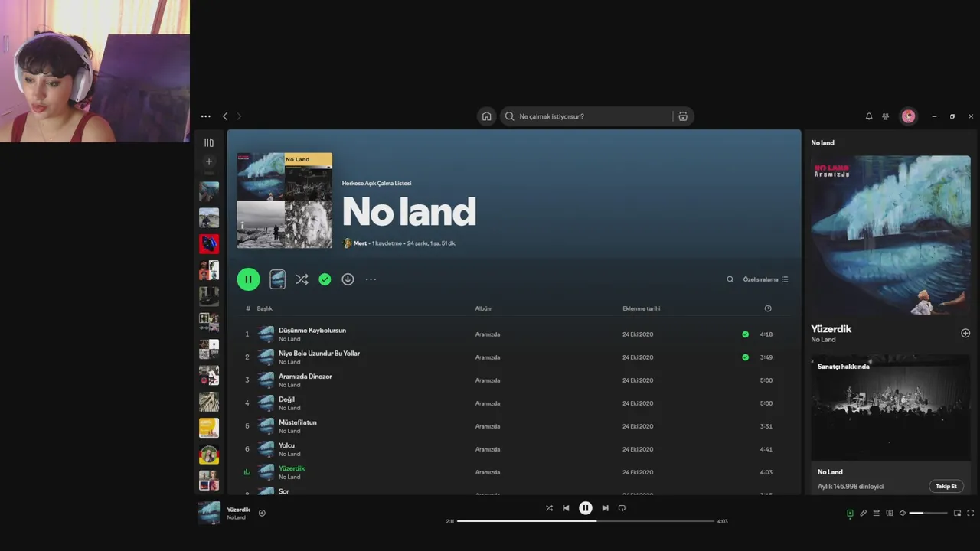Open Aramızda album link in Değil row
The image size is (980, 551).
coord(487,403)
